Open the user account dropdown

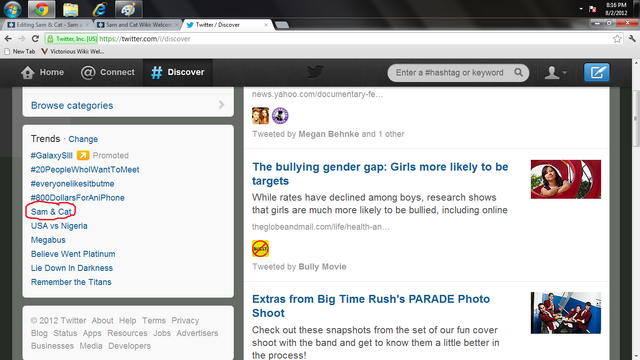click(556, 73)
